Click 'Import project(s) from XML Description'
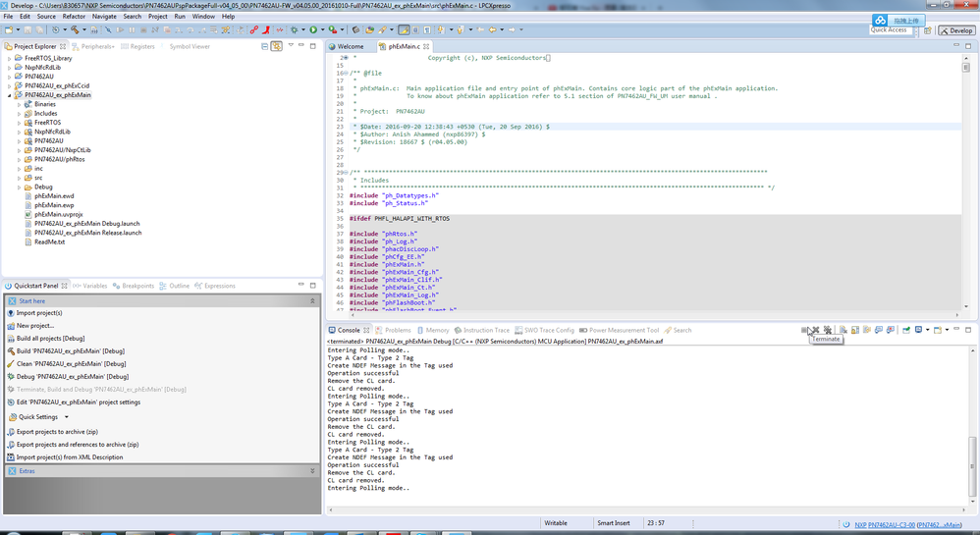The image size is (980, 535). tap(70, 457)
